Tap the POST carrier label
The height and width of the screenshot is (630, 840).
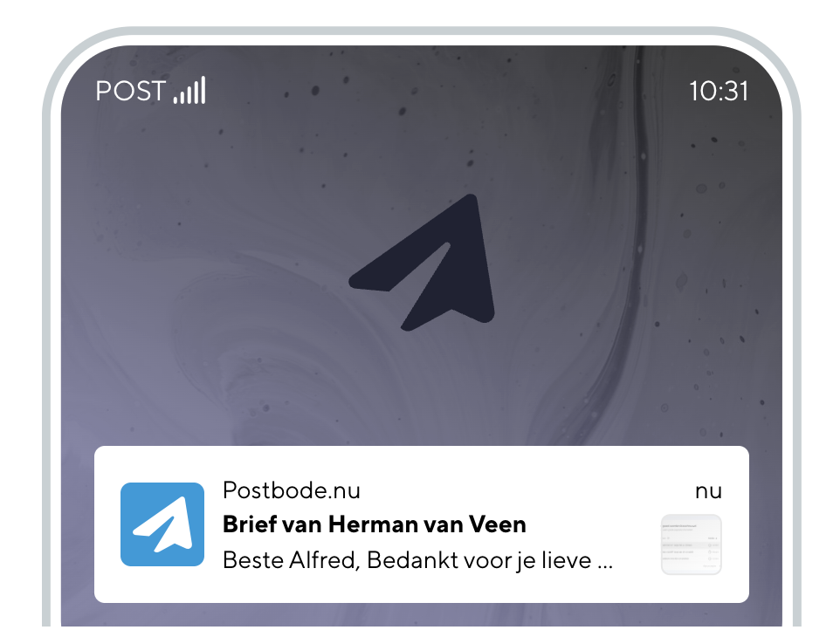tap(131, 91)
